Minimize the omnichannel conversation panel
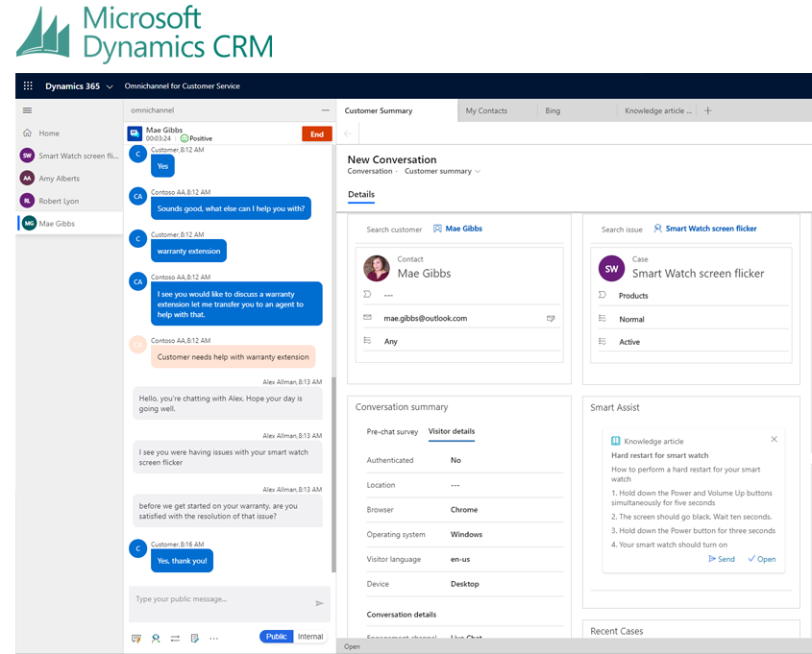This screenshot has width=812, height=654. (325, 110)
